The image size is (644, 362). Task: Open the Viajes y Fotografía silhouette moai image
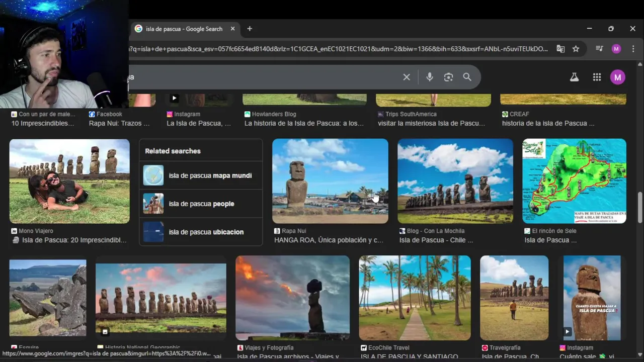point(292,298)
